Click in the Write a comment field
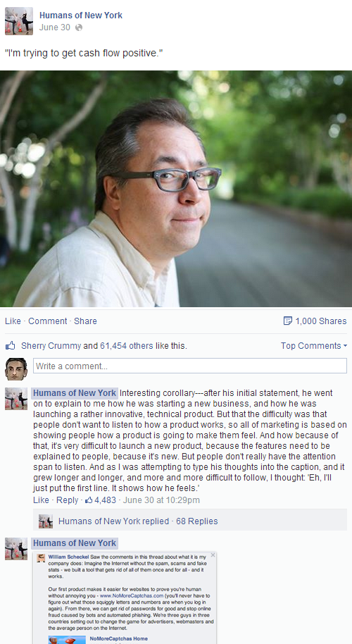This screenshot has height=644, width=352. pyautogui.click(x=190, y=366)
